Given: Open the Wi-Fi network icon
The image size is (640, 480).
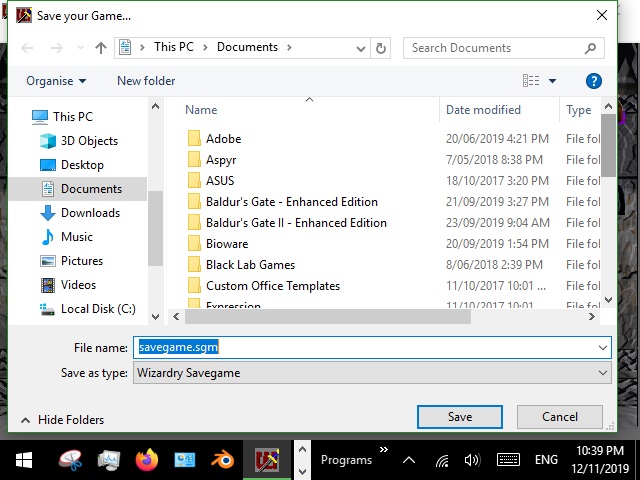Looking at the screenshot, I should click(x=442, y=460).
